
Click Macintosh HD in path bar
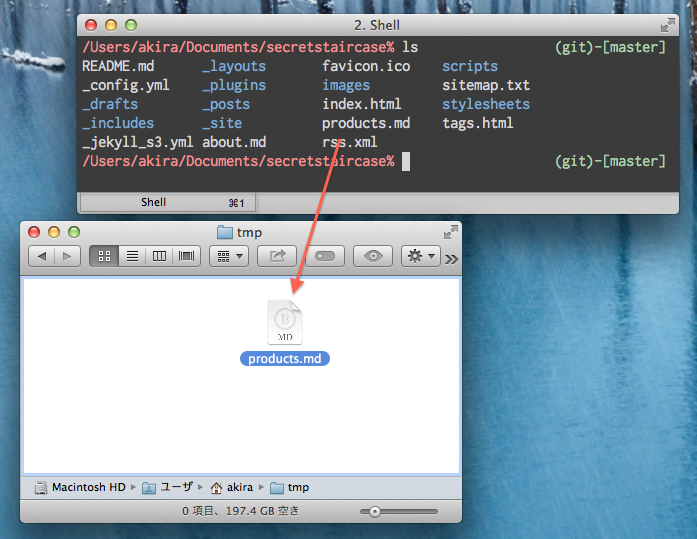[x=81, y=487]
